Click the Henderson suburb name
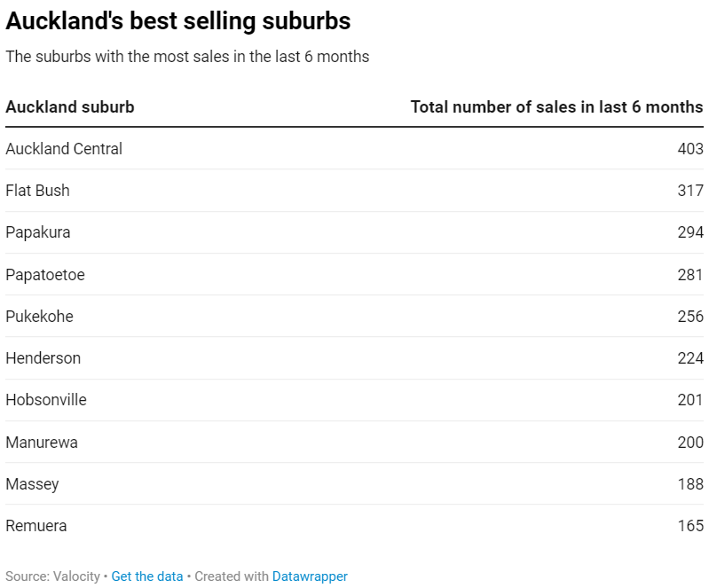This screenshot has width=709, height=588. coord(43,358)
